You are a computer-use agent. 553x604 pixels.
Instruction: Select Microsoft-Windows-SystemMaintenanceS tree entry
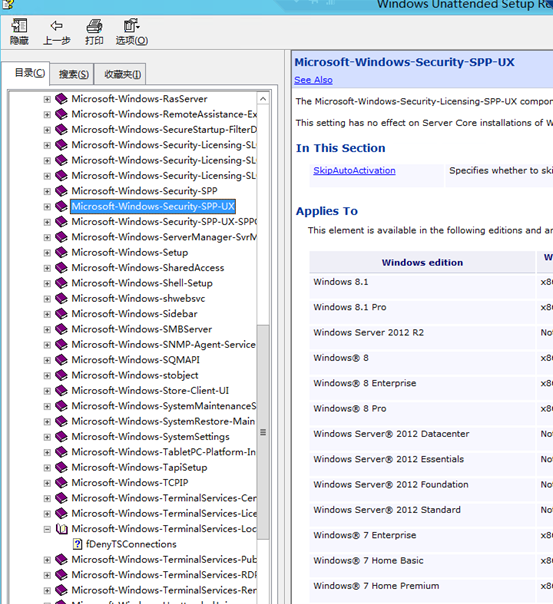(x=164, y=406)
